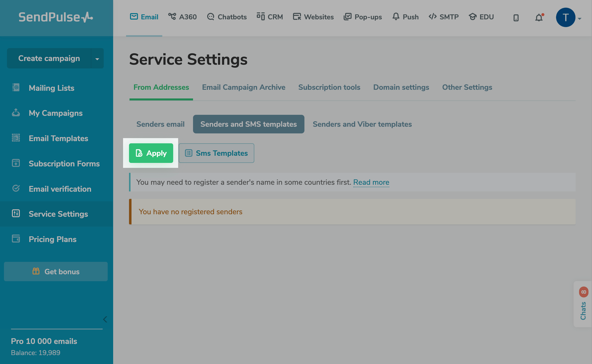Click the Email verification check icon
This screenshot has width=592, height=364.
[x=16, y=188]
